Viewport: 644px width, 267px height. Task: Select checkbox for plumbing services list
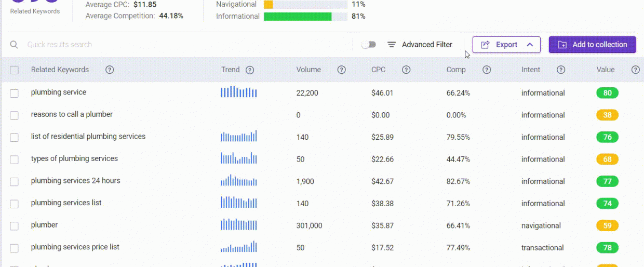pos(14,204)
